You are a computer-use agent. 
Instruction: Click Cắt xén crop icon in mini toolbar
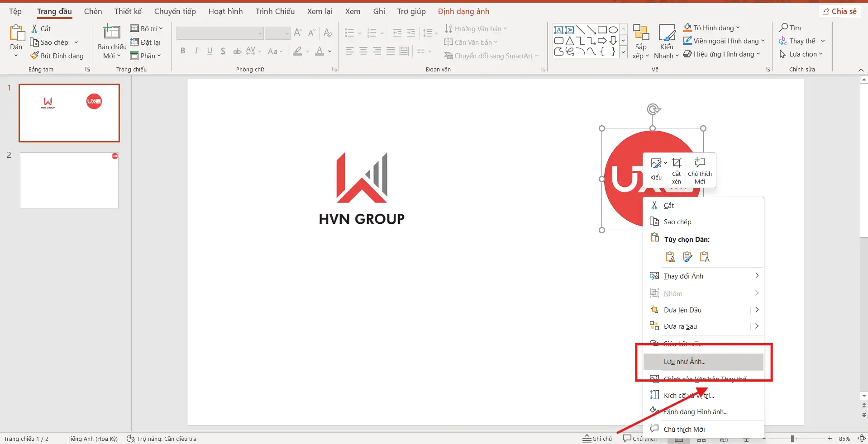[677, 163]
